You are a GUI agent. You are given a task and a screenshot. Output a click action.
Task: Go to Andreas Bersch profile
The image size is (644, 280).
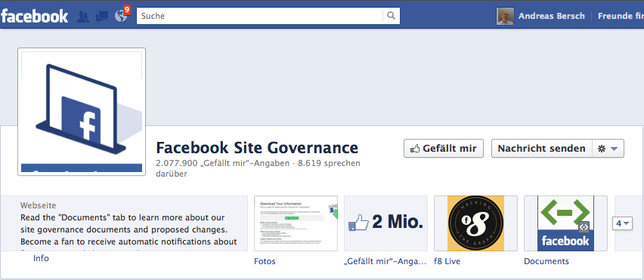tap(551, 16)
